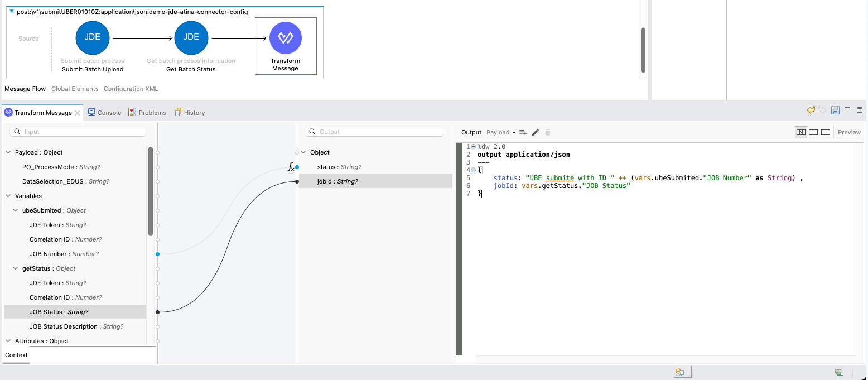Viewport: 868px width, 380px height.
Task: Toggle the two-pane source view layout
Action: point(813,132)
